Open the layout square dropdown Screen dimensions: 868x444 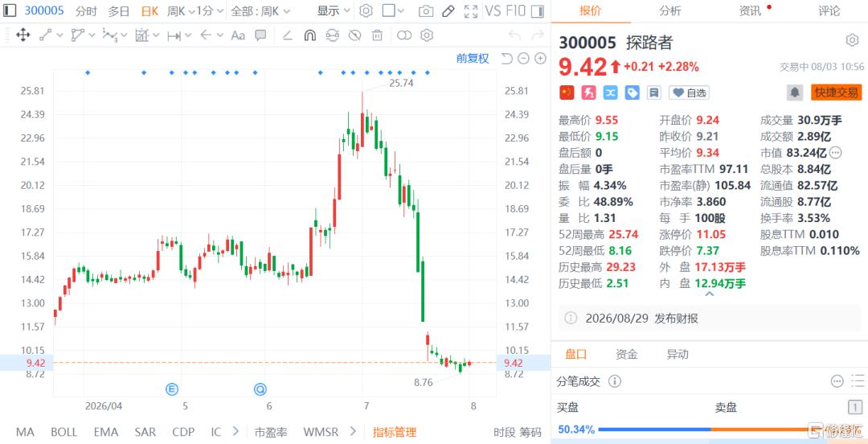point(394,10)
